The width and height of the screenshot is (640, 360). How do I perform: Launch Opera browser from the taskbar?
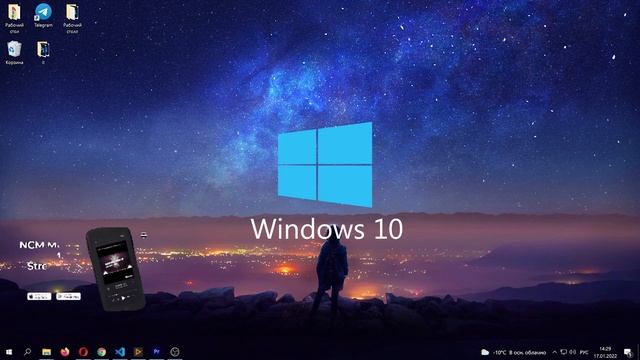pyautogui.click(x=83, y=352)
